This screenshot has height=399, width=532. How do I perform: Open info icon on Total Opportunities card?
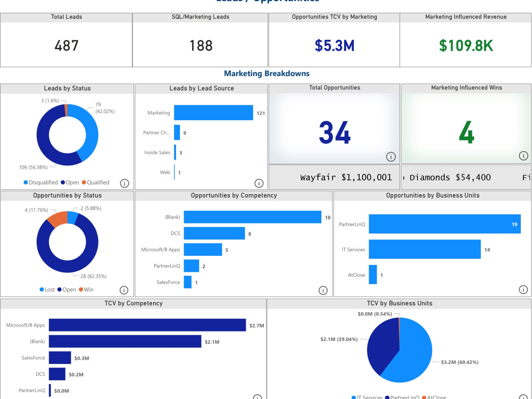(390, 157)
